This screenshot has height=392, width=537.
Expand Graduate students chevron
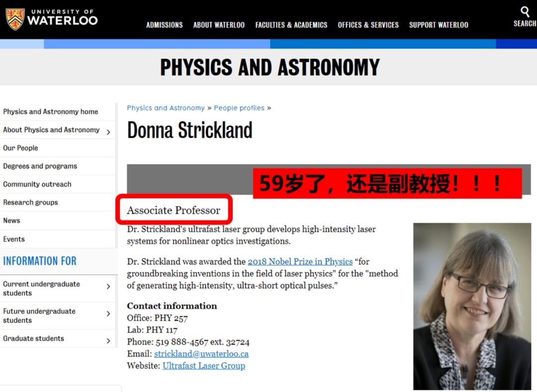point(108,341)
